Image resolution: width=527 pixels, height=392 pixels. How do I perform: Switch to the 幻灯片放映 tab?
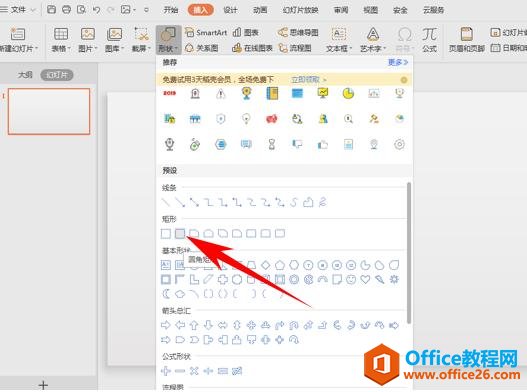pyautogui.click(x=300, y=10)
